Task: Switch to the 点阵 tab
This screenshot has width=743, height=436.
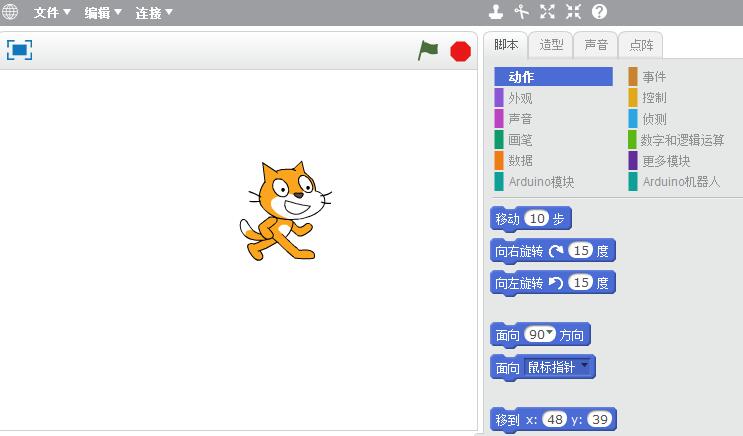Action: [641, 45]
